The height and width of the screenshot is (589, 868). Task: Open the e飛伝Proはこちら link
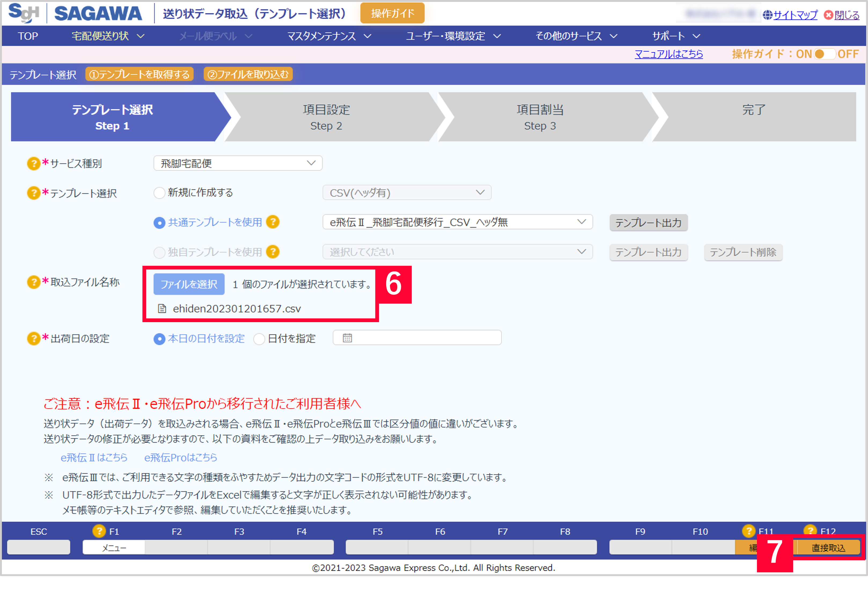click(181, 457)
